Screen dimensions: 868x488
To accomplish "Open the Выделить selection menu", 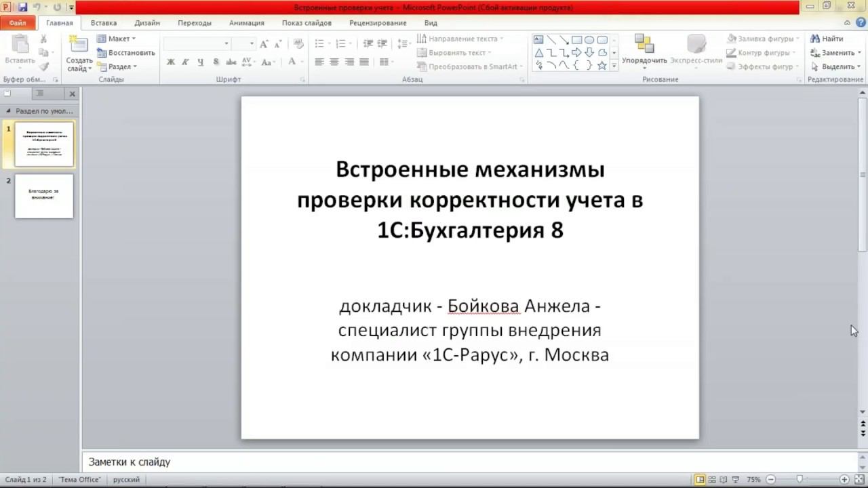I will [x=836, y=66].
